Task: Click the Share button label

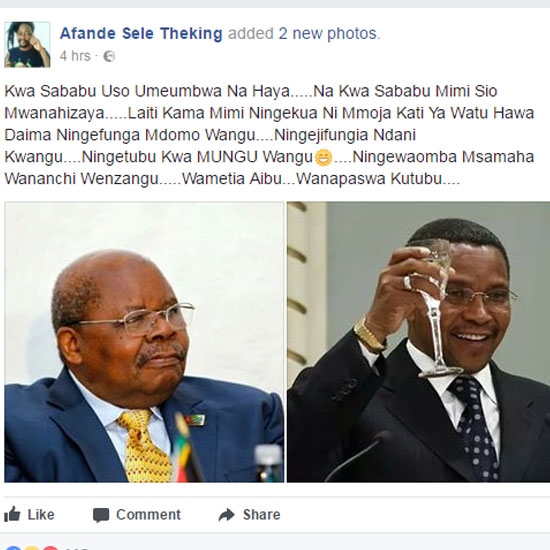Action: (262, 515)
